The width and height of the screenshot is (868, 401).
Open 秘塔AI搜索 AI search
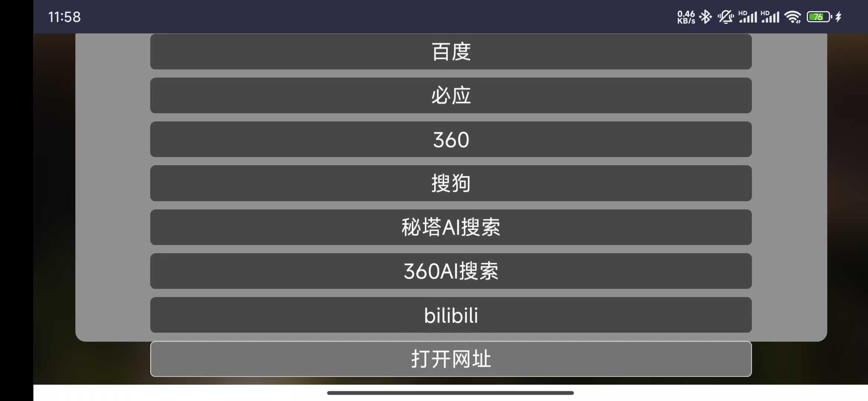(x=450, y=226)
